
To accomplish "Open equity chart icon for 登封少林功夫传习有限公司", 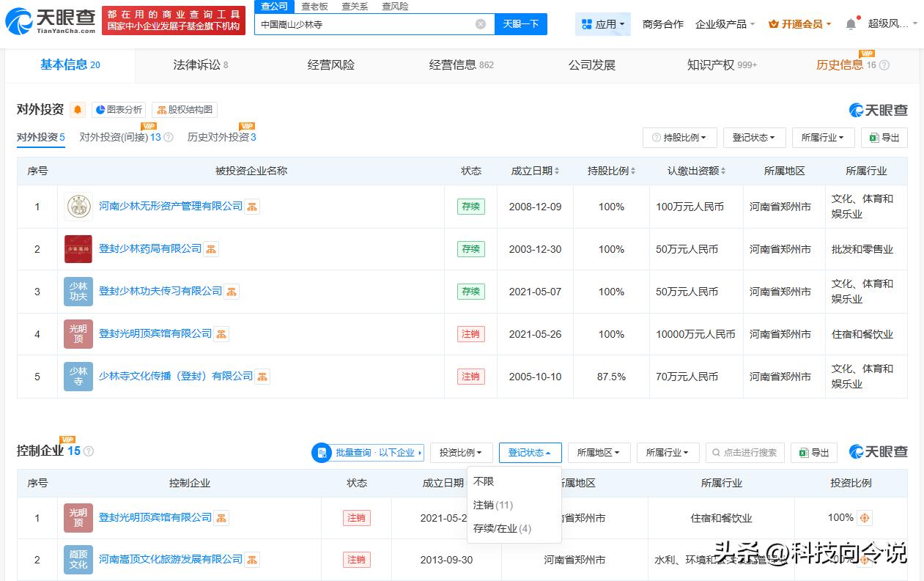I will click(232, 292).
